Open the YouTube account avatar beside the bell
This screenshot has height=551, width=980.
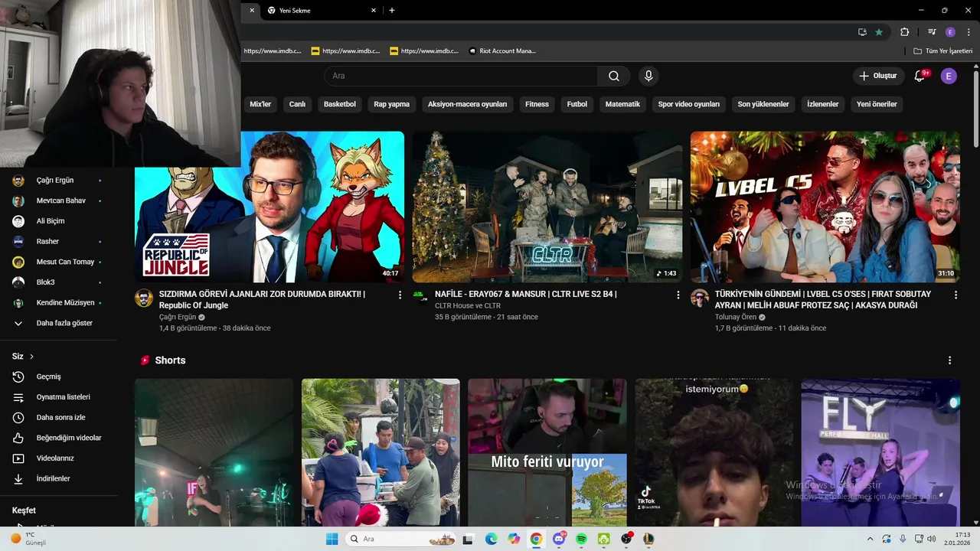(949, 76)
